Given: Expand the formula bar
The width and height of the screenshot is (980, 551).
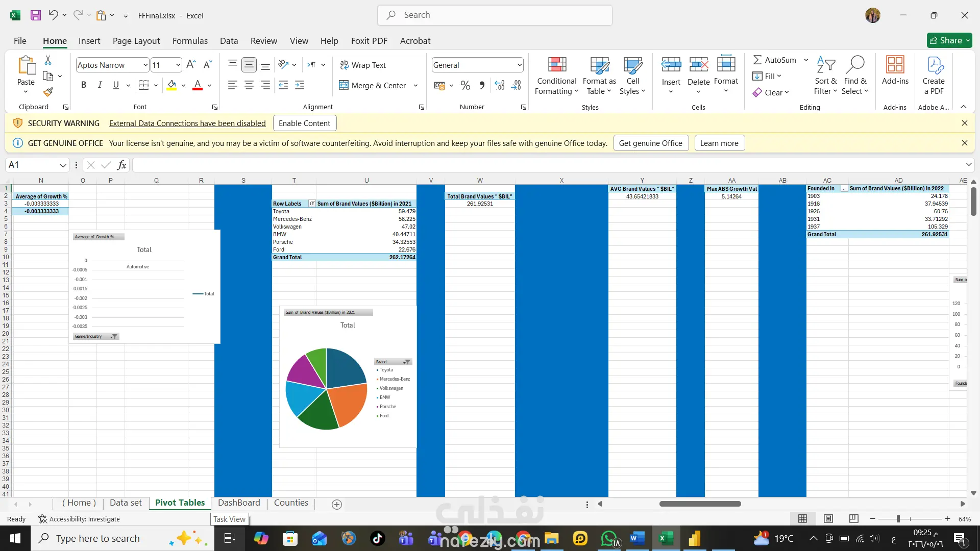Looking at the screenshot, I should click(x=968, y=165).
